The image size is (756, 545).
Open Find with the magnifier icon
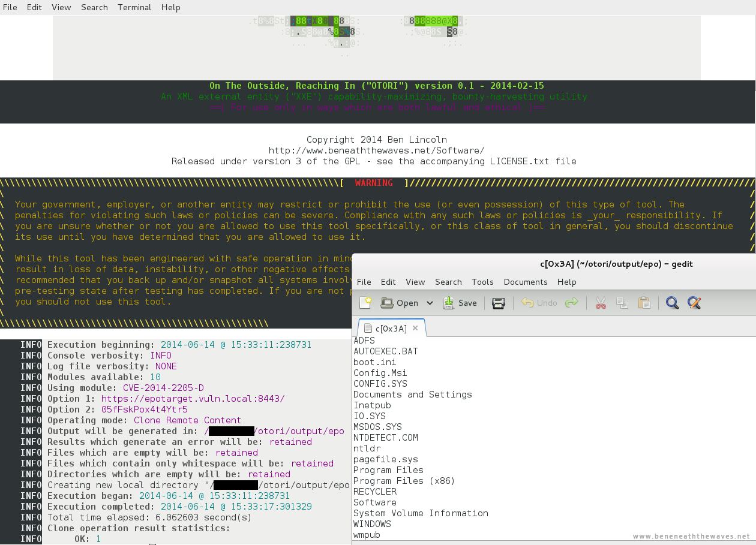(x=672, y=303)
